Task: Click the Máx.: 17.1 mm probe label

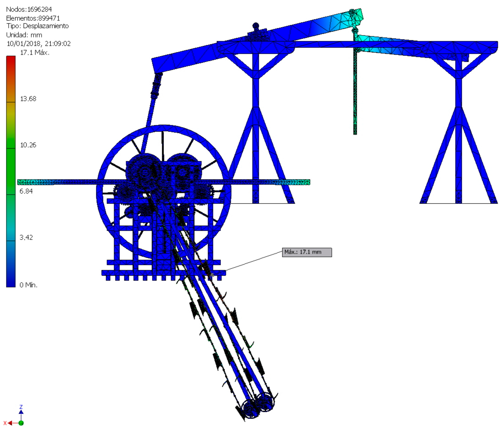Action: point(307,252)
